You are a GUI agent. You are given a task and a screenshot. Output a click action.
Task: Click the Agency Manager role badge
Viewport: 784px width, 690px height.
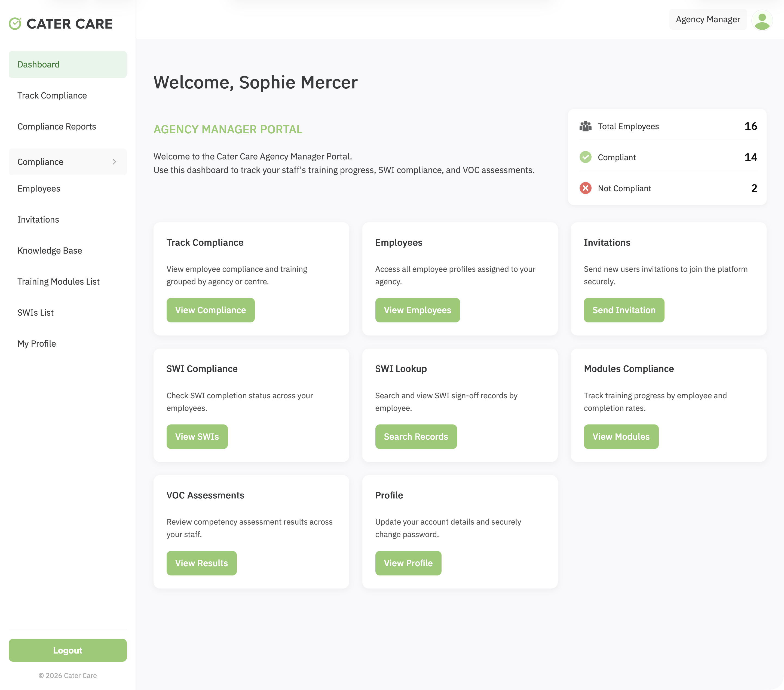pos(708,20)
